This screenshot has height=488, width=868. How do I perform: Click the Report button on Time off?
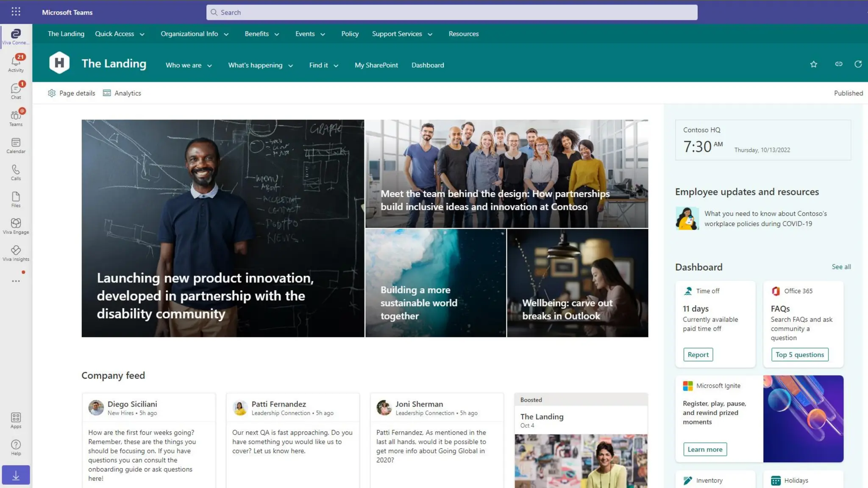pyautogui.click(x=698, y=355)
